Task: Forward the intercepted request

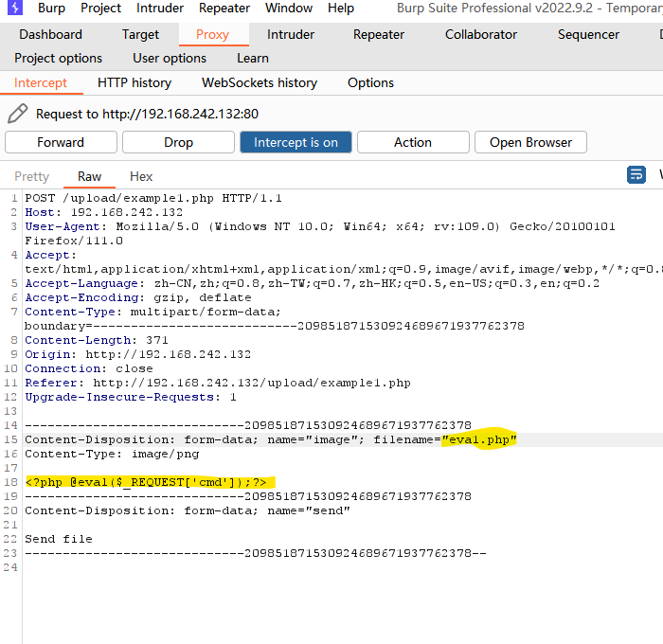Action: point(61,142)
